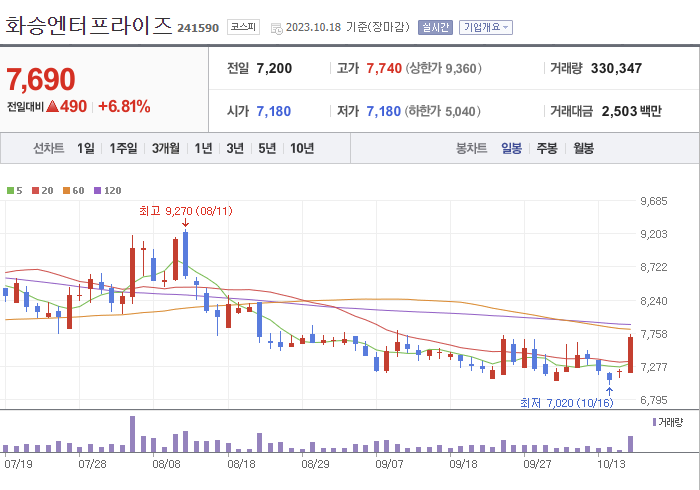Click the 봉차트 label
The height and width of the screenshot is (490, 700).
tap(471, 148)
